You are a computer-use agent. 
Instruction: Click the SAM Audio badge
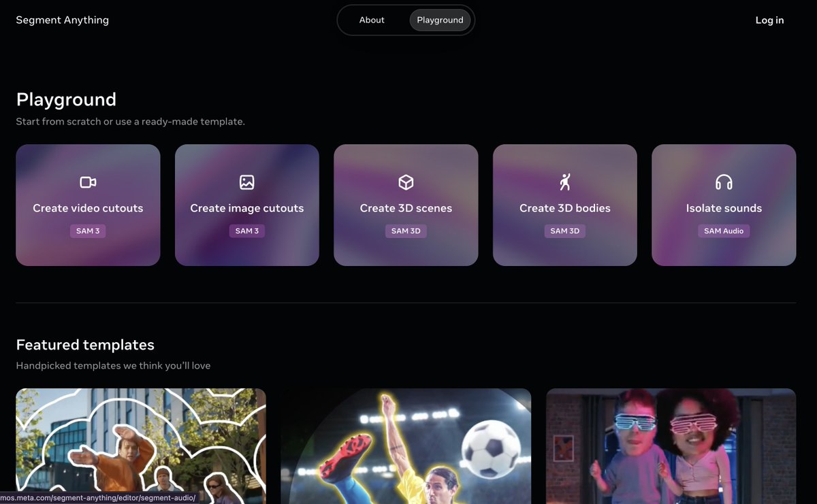[724, 231]
